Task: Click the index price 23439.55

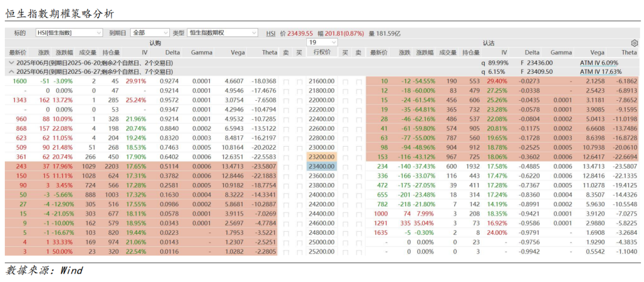Action: tap(300, 33)
